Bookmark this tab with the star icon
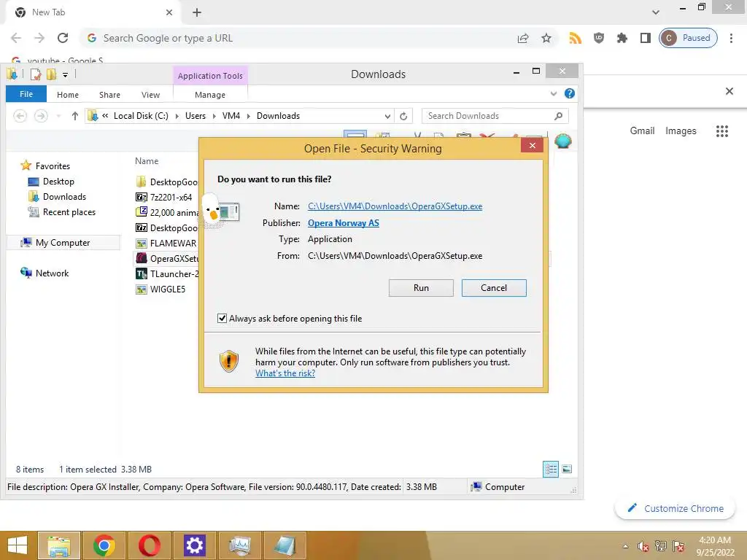 click(x=546, y=38)
